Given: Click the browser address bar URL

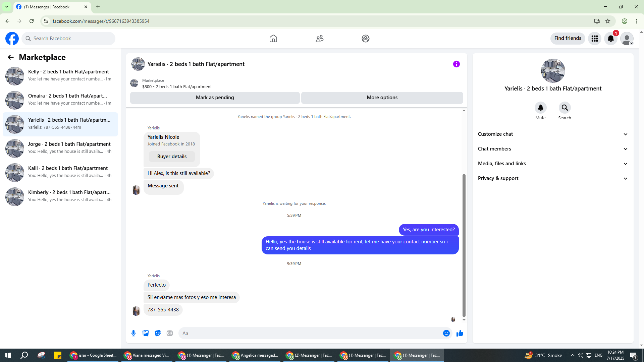Looking at the screenshot, I should (101, 21).
